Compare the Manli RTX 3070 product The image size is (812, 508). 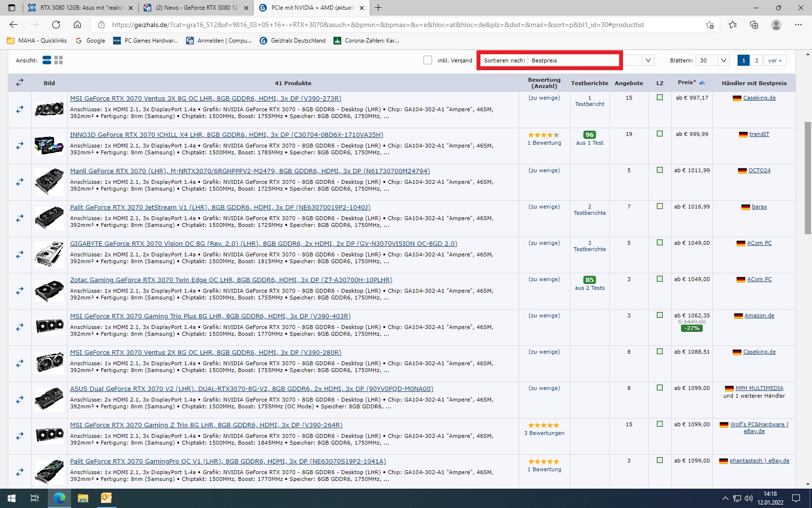(20, 182)
